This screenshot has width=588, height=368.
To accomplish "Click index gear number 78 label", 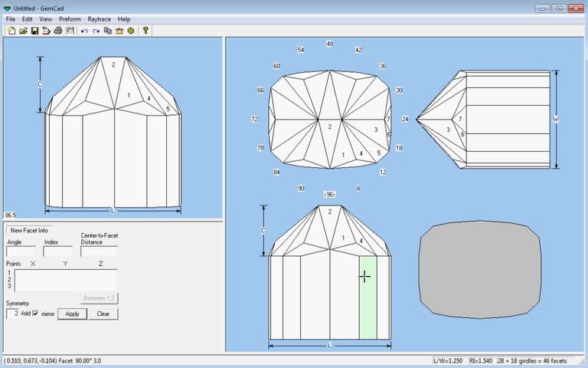I will (260, 148).
